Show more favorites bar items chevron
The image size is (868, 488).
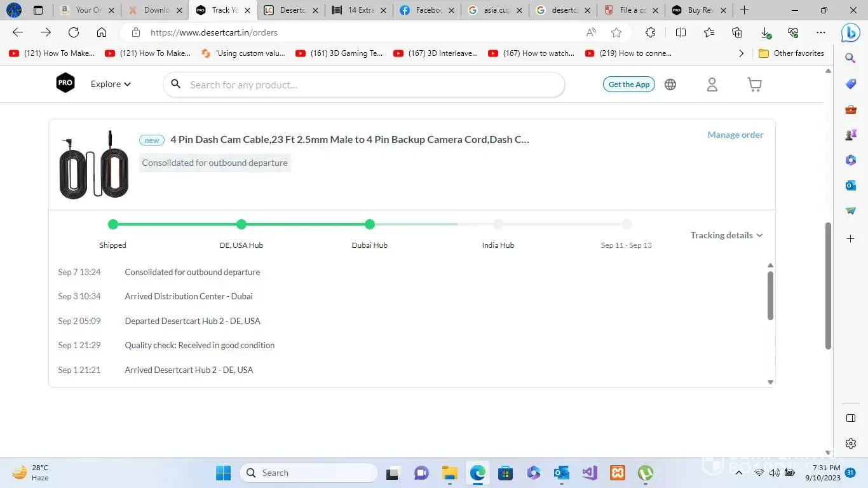coord(741,53)
